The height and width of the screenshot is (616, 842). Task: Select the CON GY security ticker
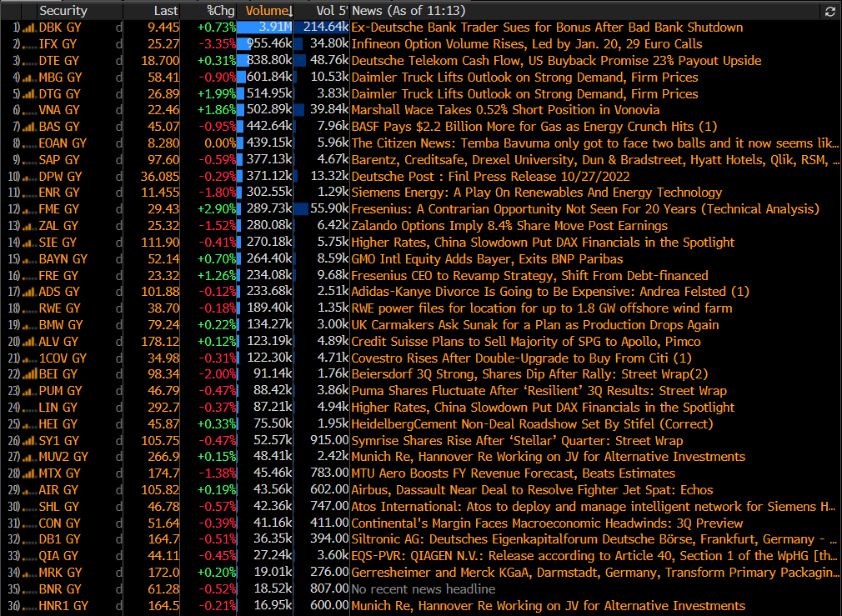(x=59, y=524)
